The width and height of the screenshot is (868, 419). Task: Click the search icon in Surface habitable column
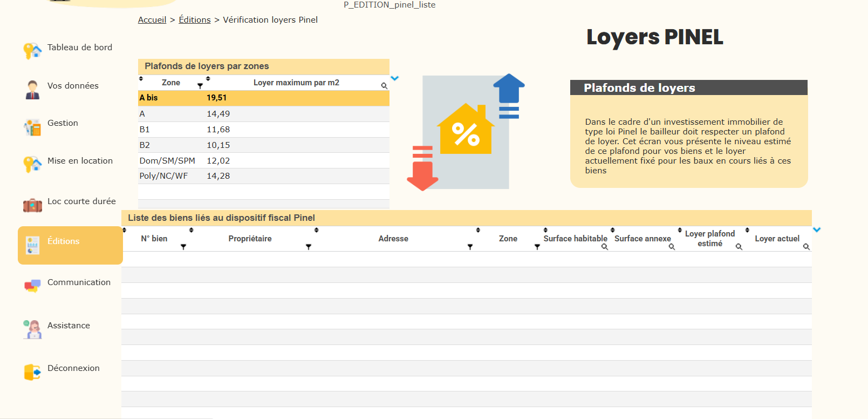(605, 247)
